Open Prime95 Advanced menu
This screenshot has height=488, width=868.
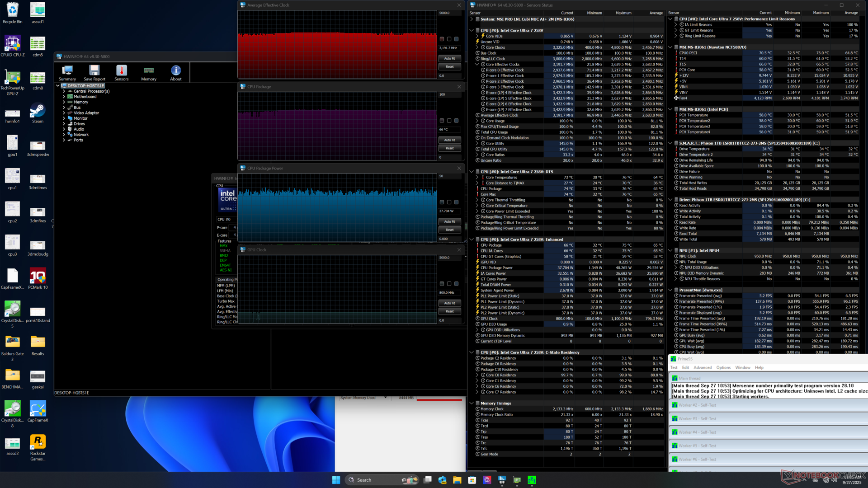point(702,367)
